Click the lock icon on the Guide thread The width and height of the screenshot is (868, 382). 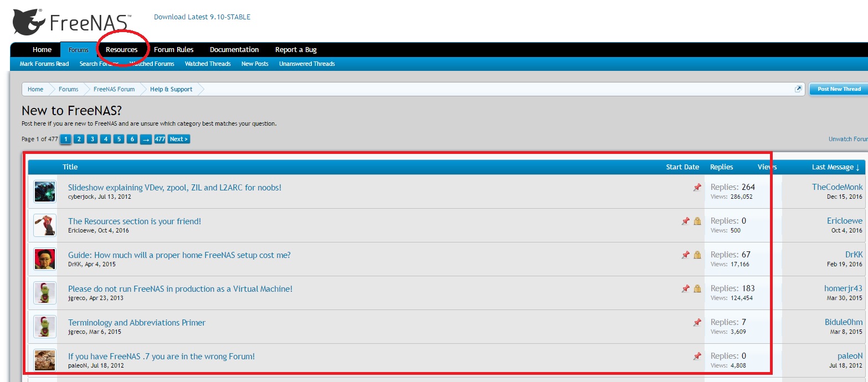[697, 255]
